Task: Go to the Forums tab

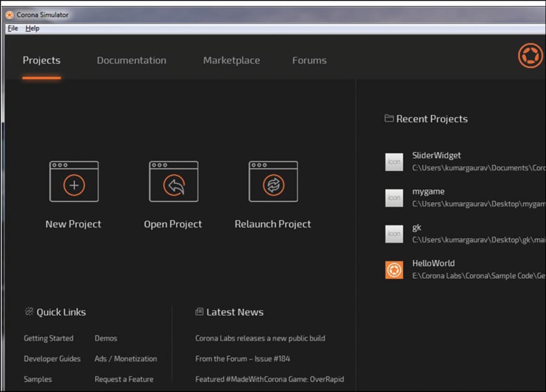Action: [x=309, y=60]
